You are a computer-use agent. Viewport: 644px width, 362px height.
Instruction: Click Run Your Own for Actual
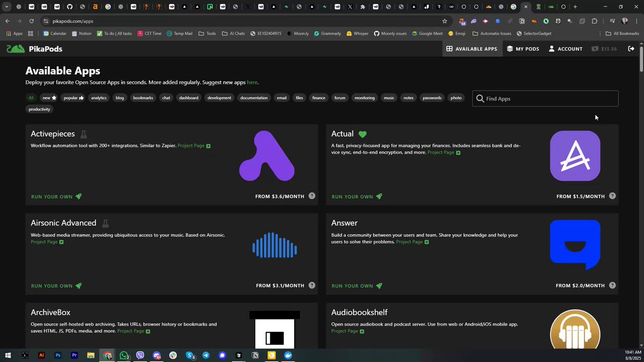[357, 196]
